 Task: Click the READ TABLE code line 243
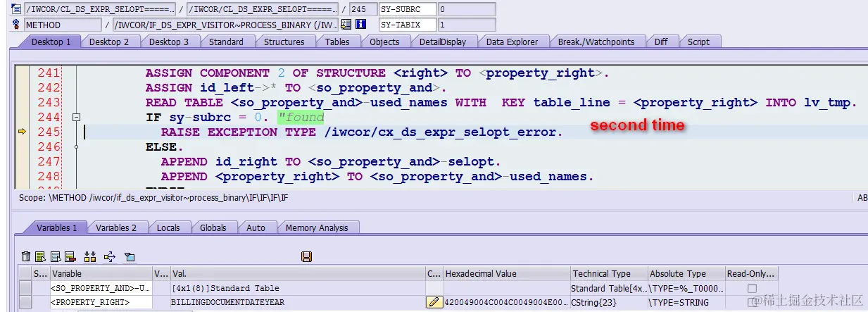point(501,102)
